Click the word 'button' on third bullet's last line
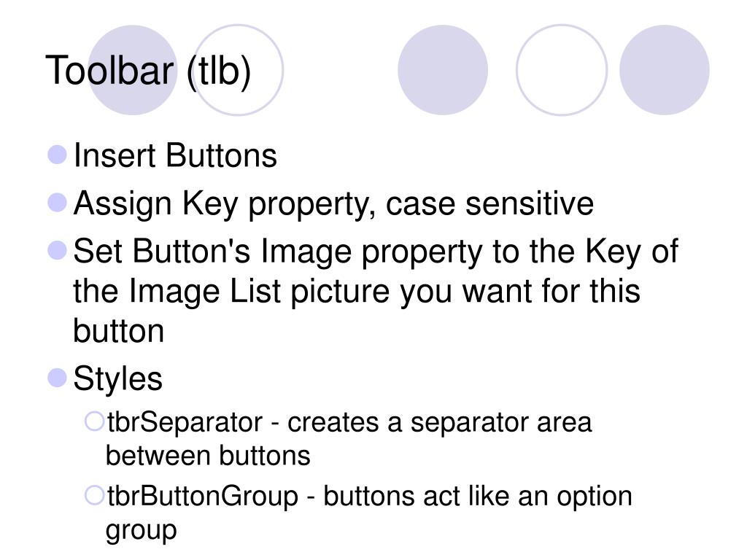Image resolution: width=747 pixels, height=560 pixels. coord(119,330)
